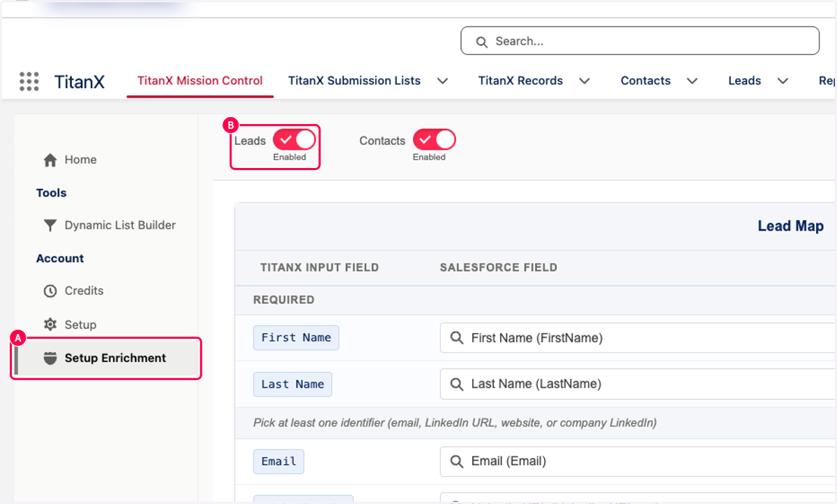The width and height of the screenshot is (837, 504).
Task: Click the Credits clock icon
Action: click(x=50, y=291)
